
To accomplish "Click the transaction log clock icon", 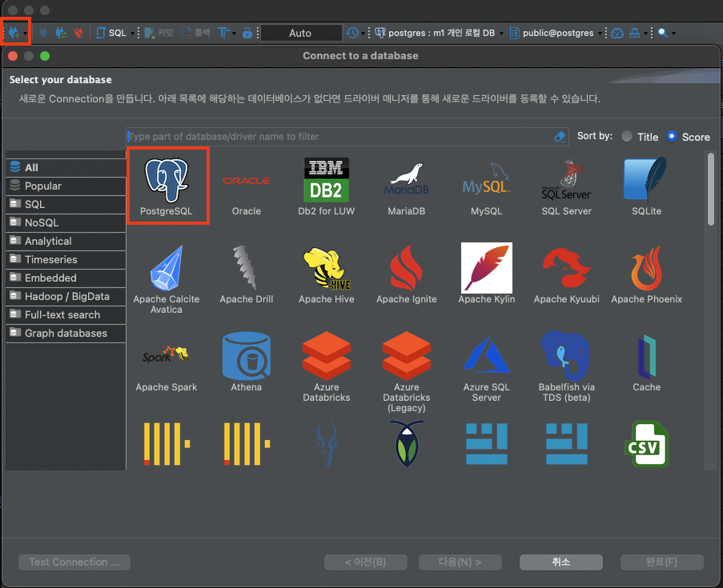I will click(352, 33).
